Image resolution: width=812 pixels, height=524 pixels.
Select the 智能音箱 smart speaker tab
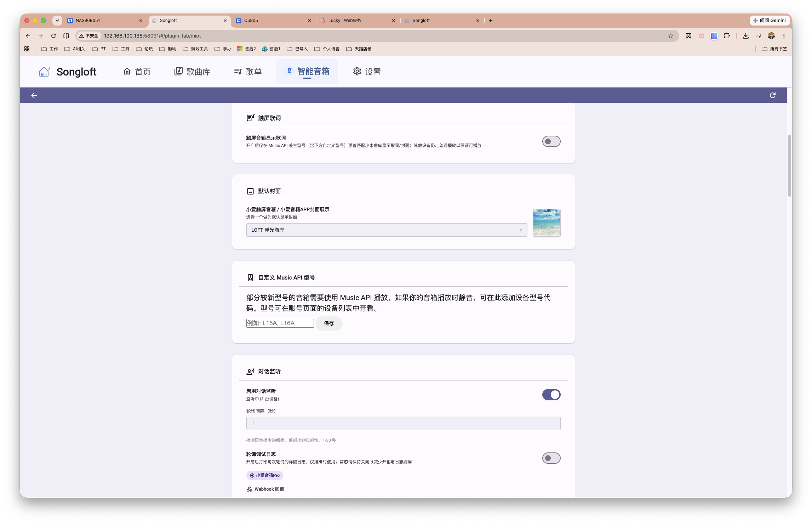pyautogui.click(x=307, y=72)
